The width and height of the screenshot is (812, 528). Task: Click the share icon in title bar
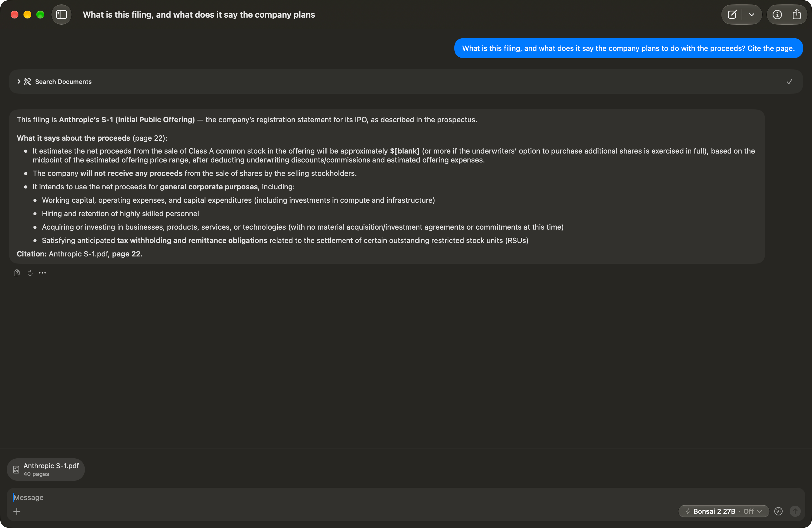click(797, 15)
